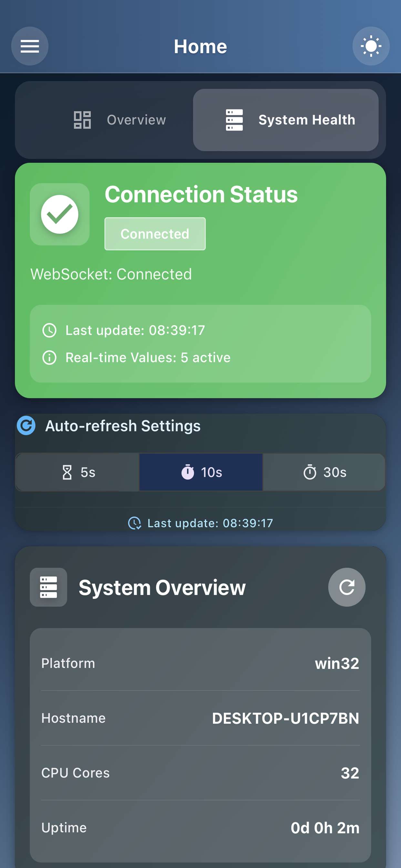The height and width of the screenshot is (868, 401).
Task: Click the green checkmark status icon
Action: tap(60, 214)
